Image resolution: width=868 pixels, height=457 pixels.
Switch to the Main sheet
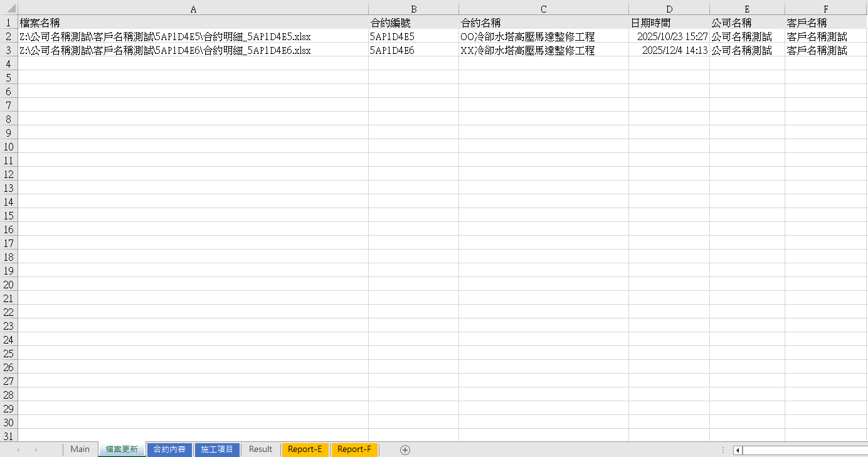click(80, 449)
